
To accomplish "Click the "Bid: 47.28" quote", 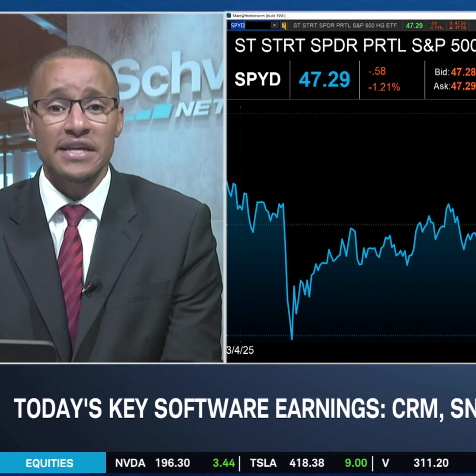I will pyautogui.click(x=455, y=72).
